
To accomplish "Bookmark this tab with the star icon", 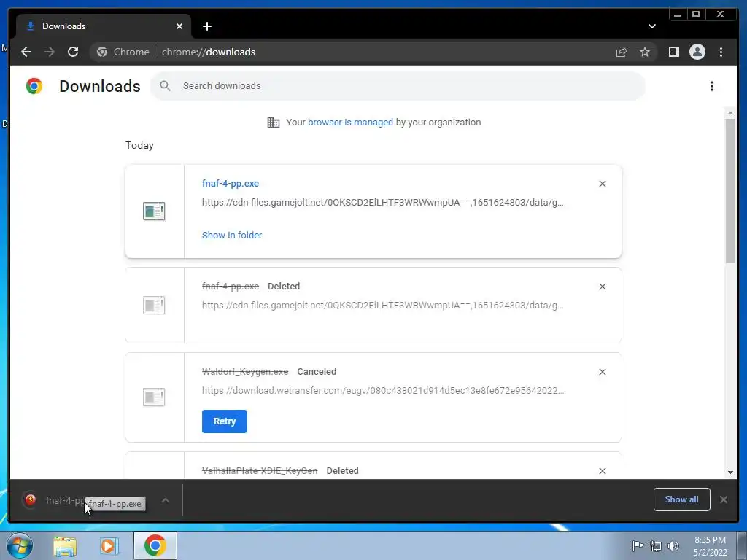I will [645, 52].
